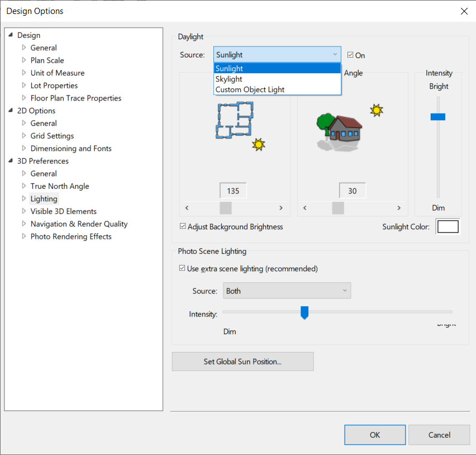Open the Photo Scene Source dropdown
Viewport: 476px width, 455px height.
click(x=287, y=291)
